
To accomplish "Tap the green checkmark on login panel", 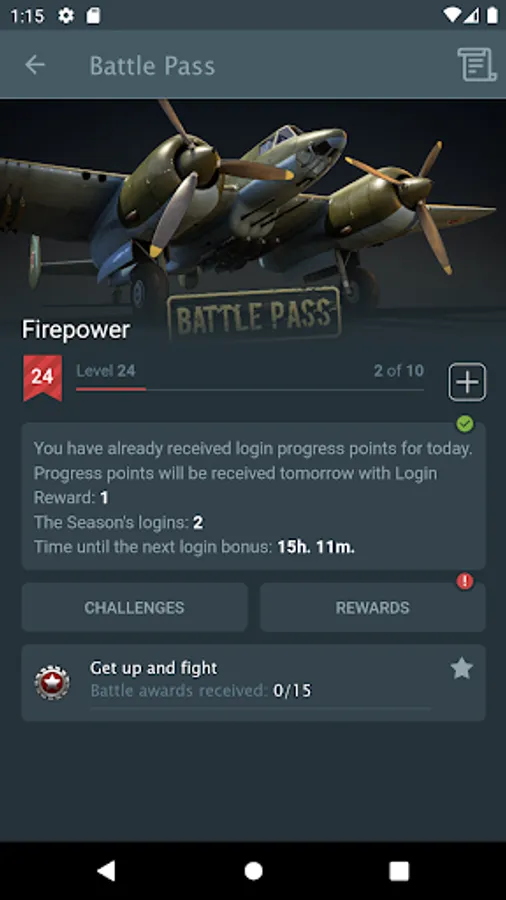I will 465,424.
